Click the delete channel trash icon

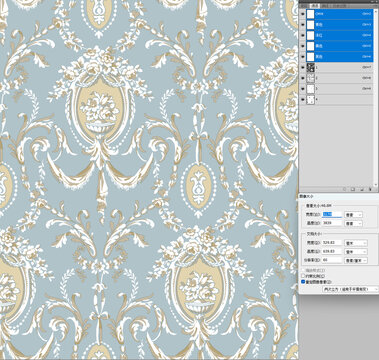pos(370,189)
